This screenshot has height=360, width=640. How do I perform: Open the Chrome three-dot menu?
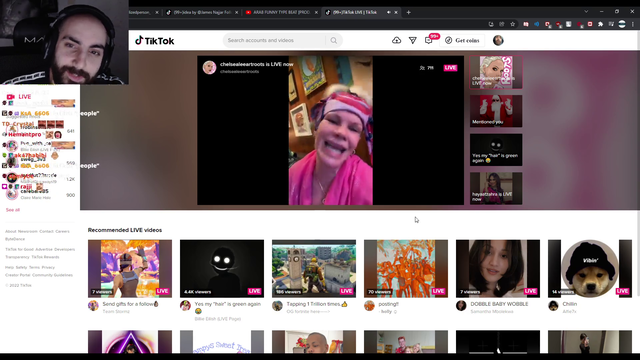coord(633,24)
